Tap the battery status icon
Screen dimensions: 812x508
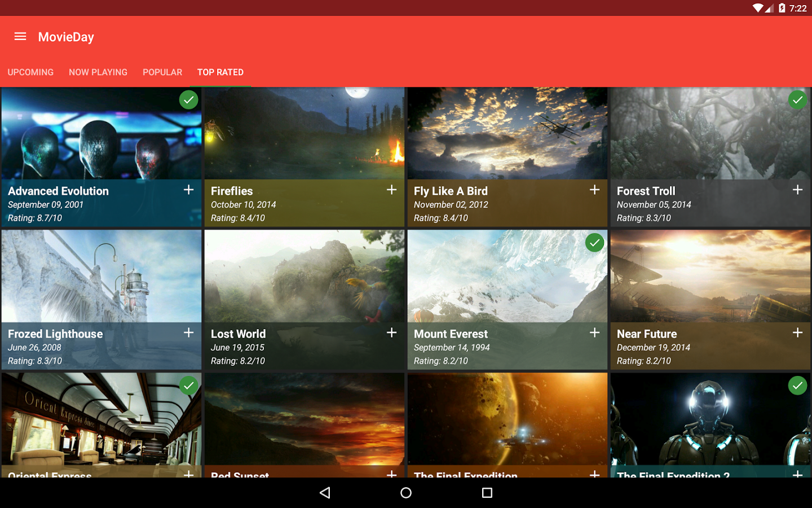782,8
